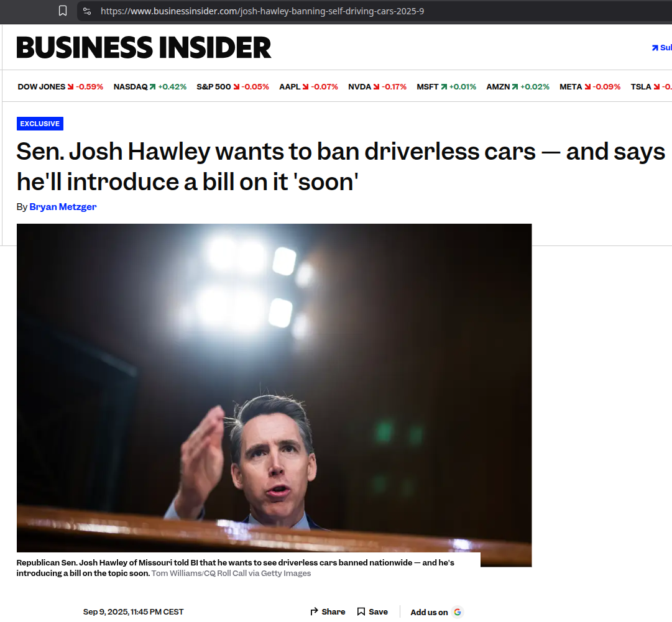This screenshot has height=622, width=672.
Task: Click the blue EXCLUSIVE tag
Action: click(x=40, y=124)
